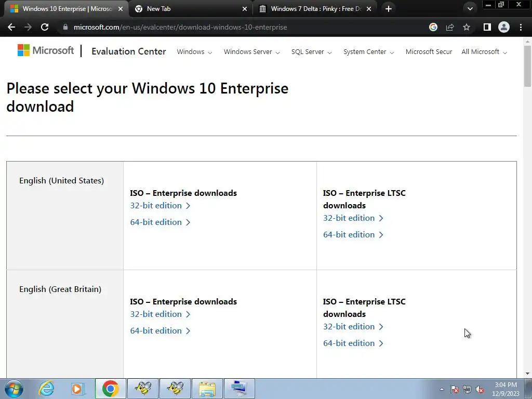This screenshot has width=532, height=399.
Task: Download Great Britain LTSC 64-bit edition
Action: click(x=353, y=343)
